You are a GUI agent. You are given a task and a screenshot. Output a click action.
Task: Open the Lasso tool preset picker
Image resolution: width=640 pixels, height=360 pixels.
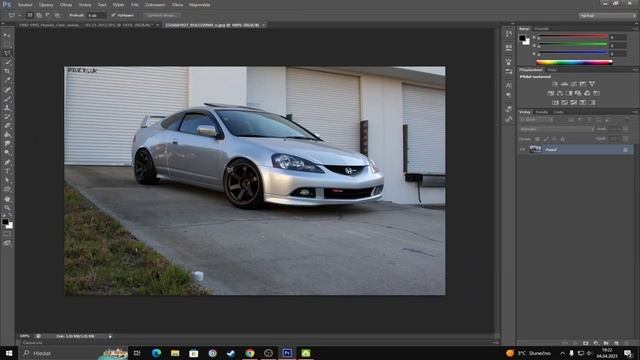click(14, 15)
